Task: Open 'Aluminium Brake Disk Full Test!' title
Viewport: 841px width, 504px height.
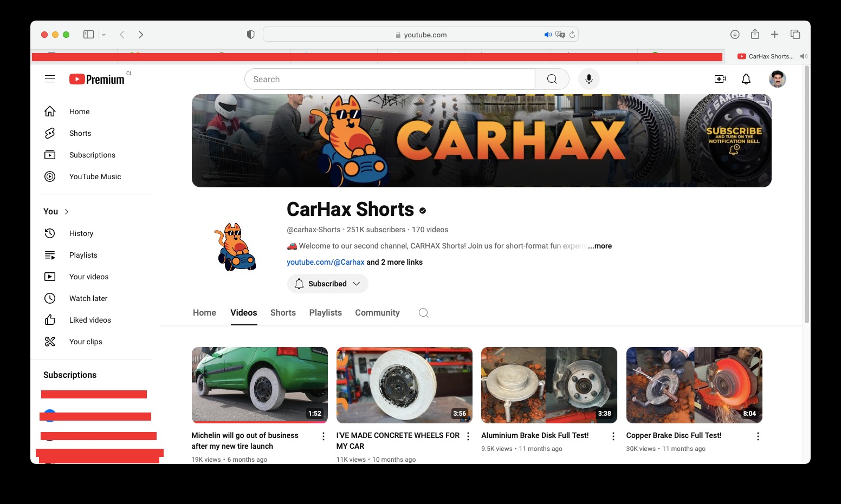Action: (x=535, y=435)
